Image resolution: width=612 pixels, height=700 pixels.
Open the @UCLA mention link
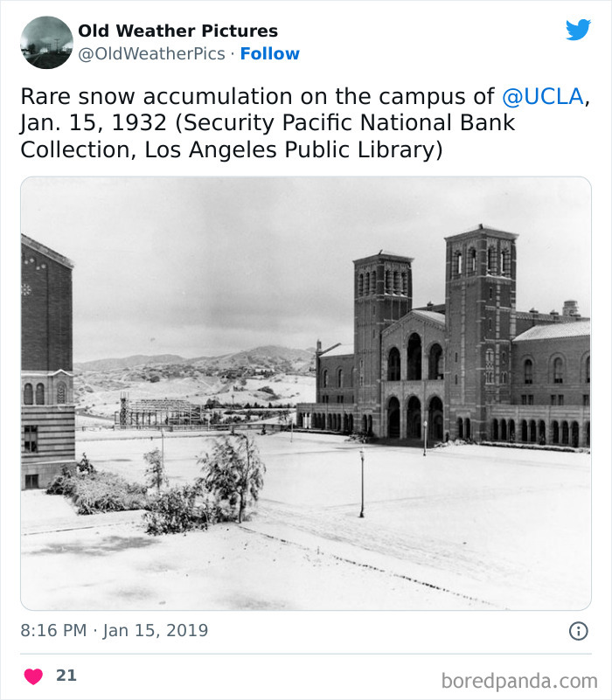[542, 96]
